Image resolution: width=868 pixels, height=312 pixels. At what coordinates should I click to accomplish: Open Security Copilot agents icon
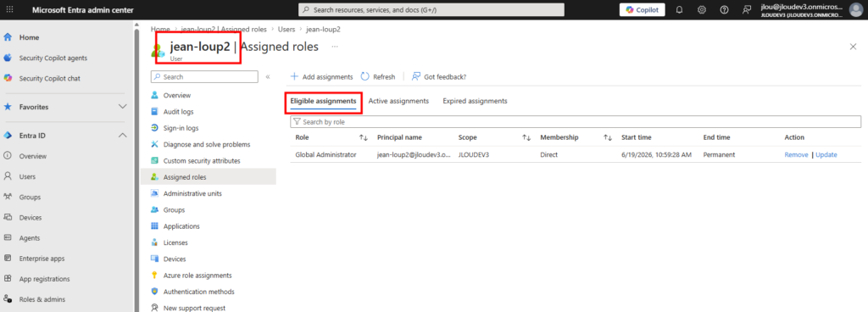[x=8, y=58]
